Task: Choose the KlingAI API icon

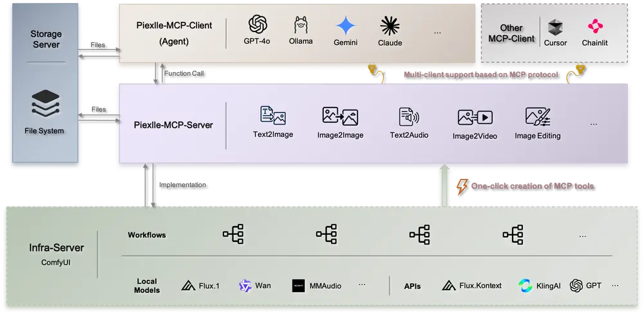Action: click(525, 285)
